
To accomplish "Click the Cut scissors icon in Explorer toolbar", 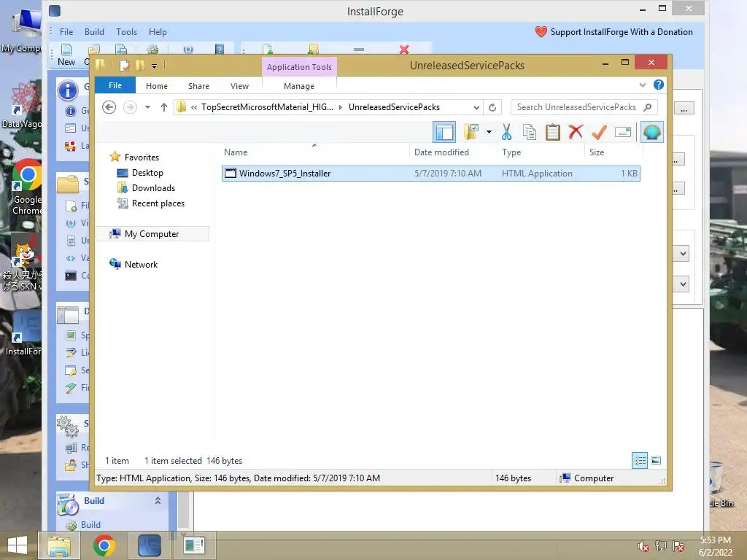I will (x=506, y=132).
